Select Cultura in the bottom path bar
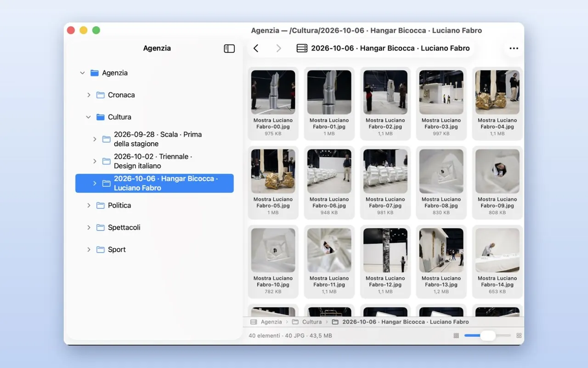This screenshot has height=368, width=588. (x=307, y=322)
